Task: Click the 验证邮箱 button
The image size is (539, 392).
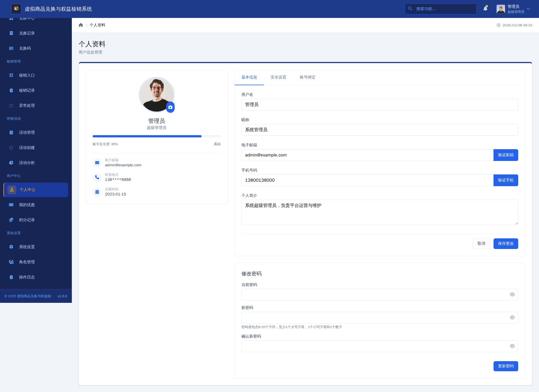Action: [x=506, y=155]
